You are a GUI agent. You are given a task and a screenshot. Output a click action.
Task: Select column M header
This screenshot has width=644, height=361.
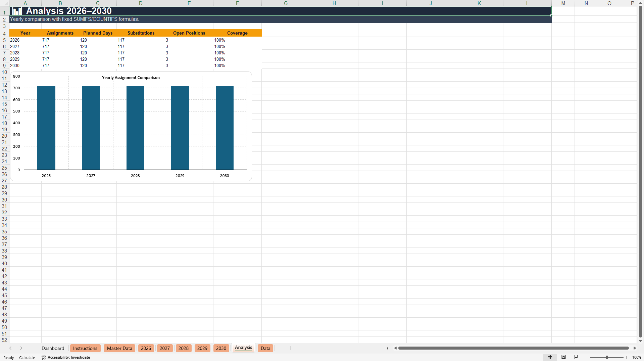pyautogui.click(x=563, y=3)
